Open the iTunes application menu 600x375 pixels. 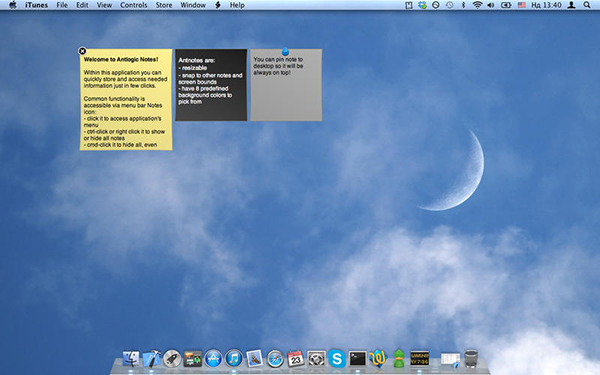tap(36, 5)
